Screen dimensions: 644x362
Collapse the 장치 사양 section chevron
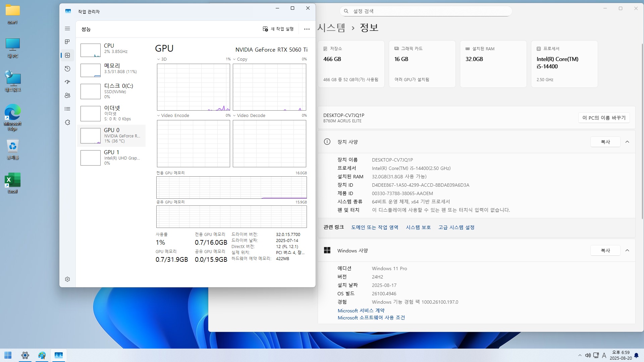[x=627, y=142]
